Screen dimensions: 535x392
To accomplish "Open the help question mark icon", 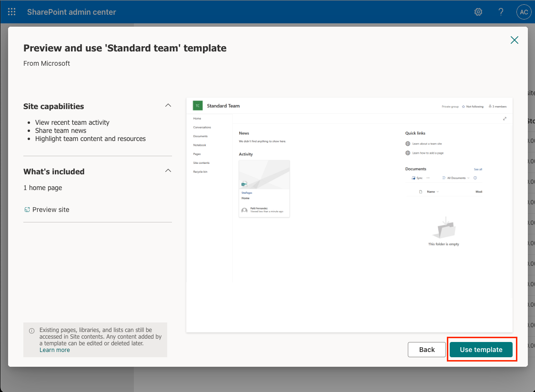I will click(x=501, y=12).
